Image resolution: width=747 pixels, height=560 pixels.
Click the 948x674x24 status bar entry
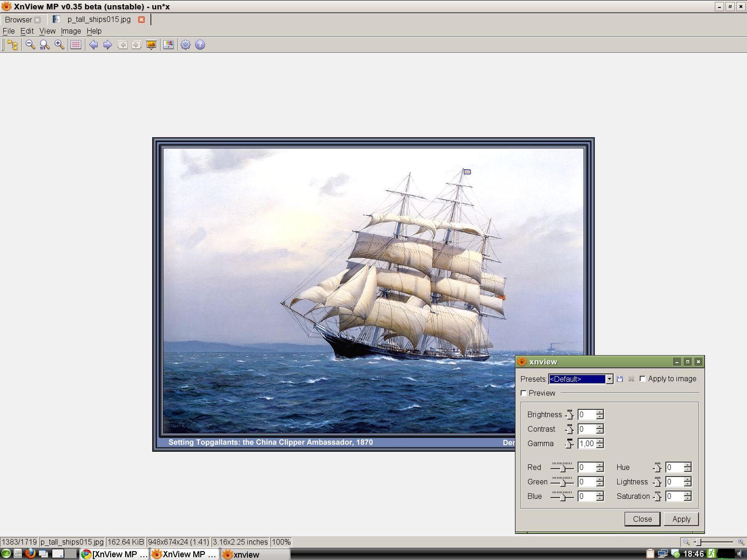178,542
